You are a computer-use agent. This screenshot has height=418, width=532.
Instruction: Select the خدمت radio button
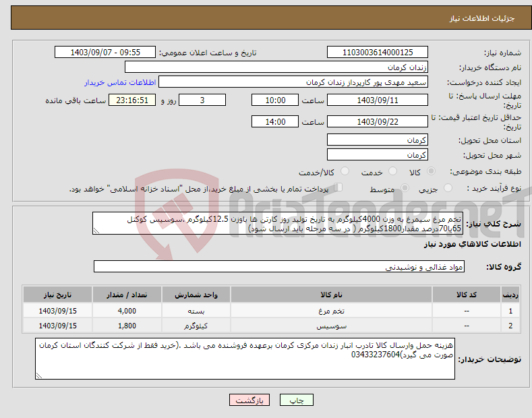click(392, 171)
